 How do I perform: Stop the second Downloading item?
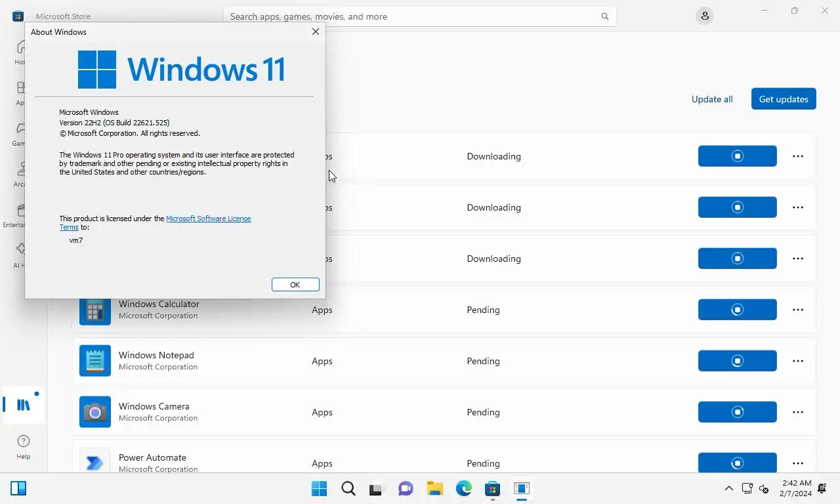click(x=738, y=207)
